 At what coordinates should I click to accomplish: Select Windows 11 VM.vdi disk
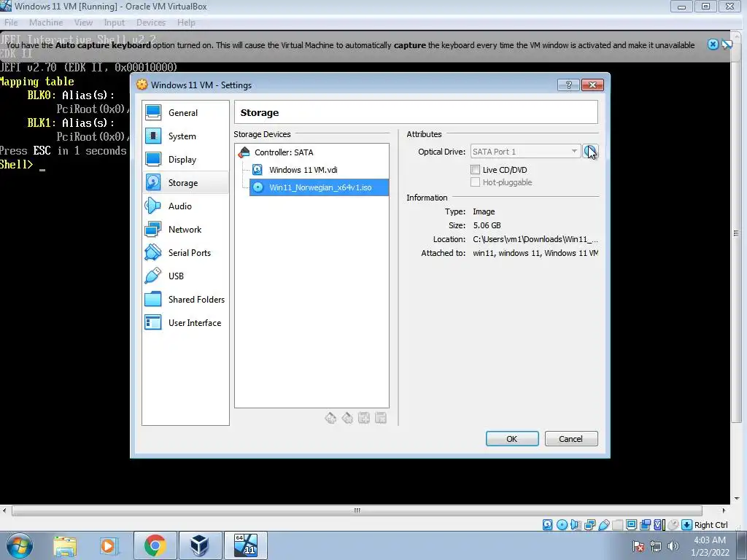(x=303, y=169)
